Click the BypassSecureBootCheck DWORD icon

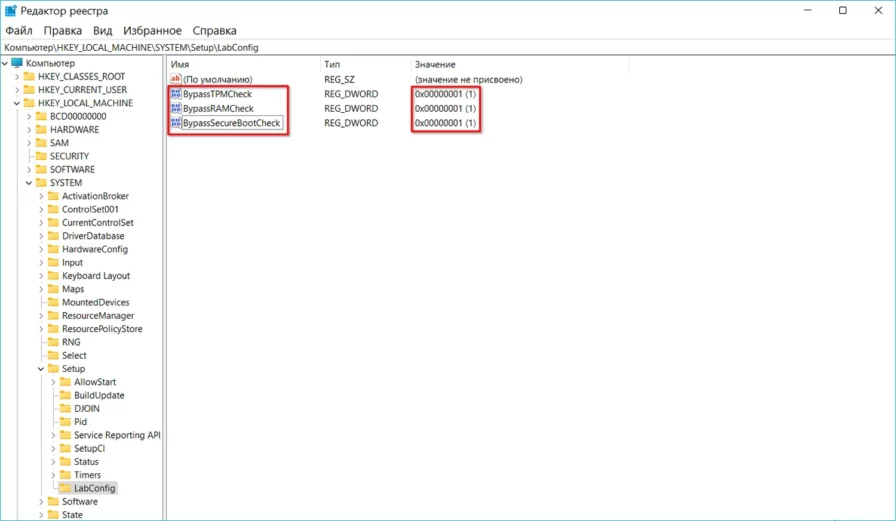click(x=176, y=123)
